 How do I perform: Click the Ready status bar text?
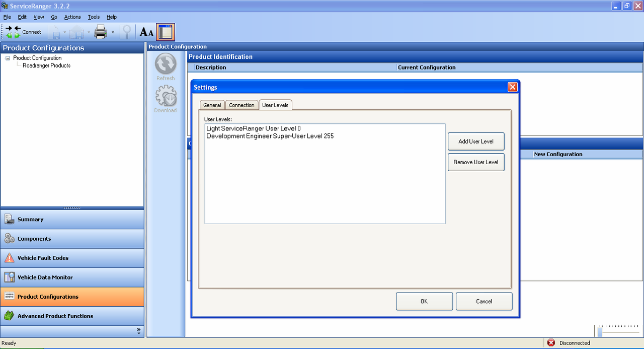(9, 343)
